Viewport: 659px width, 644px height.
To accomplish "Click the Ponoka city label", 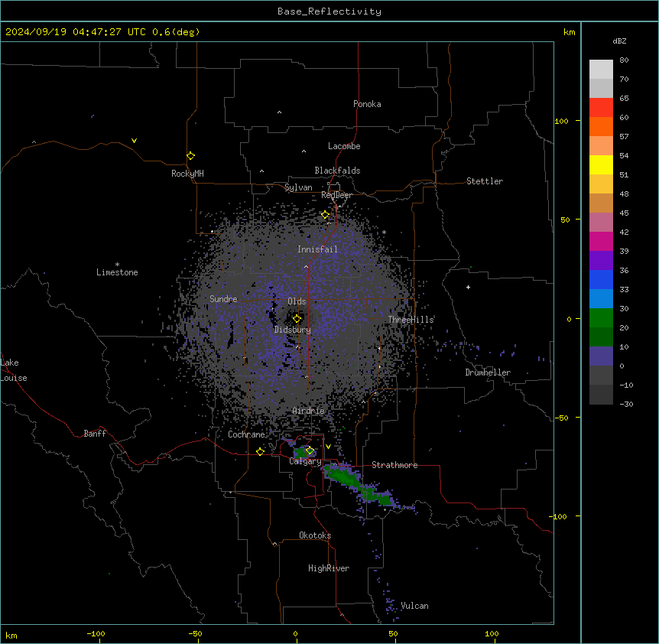I will (x=367, y=104).
